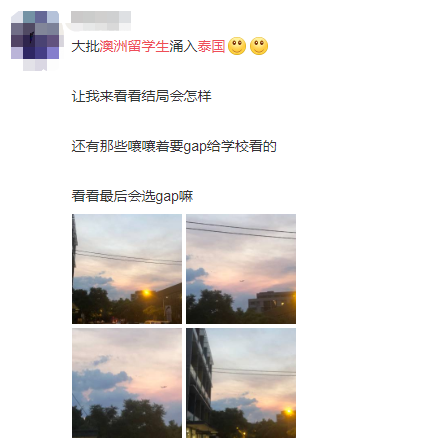Open the 泰国 topic link
This screenshot has height=448, width=437.
tap(211, 46)
